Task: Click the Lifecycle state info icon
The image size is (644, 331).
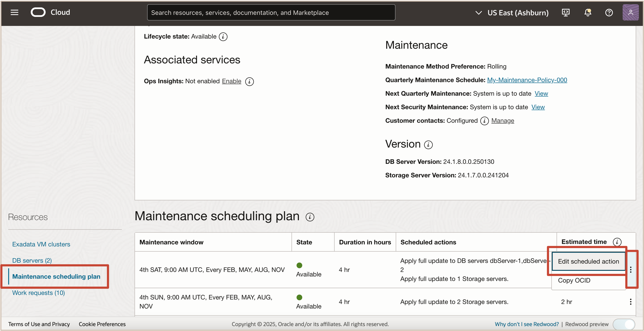Action: pos(223,37)
